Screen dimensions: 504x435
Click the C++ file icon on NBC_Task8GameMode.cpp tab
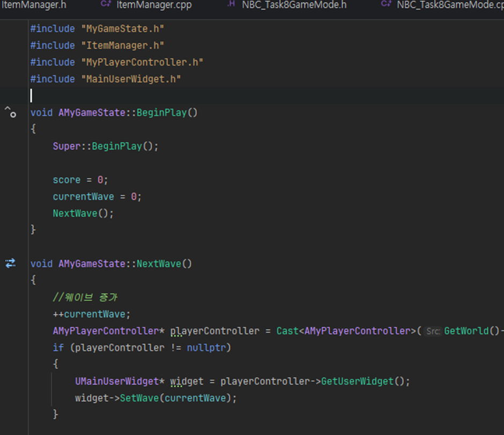[386, 4]
